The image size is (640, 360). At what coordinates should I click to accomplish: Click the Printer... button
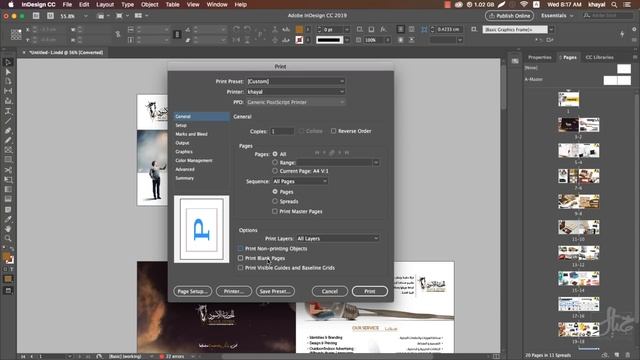pos(234,291)
